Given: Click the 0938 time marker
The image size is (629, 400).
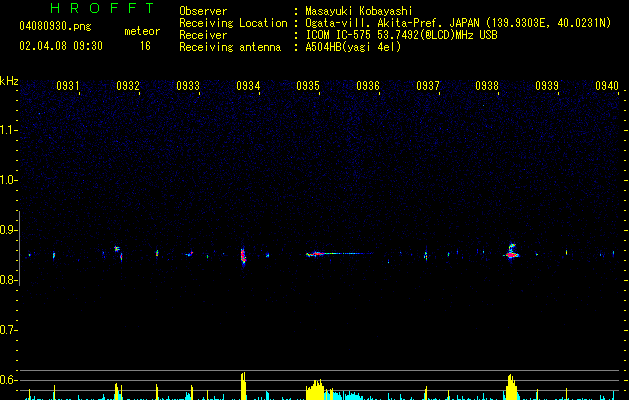Looking at the screenshot, I should [x=487, y=86].
